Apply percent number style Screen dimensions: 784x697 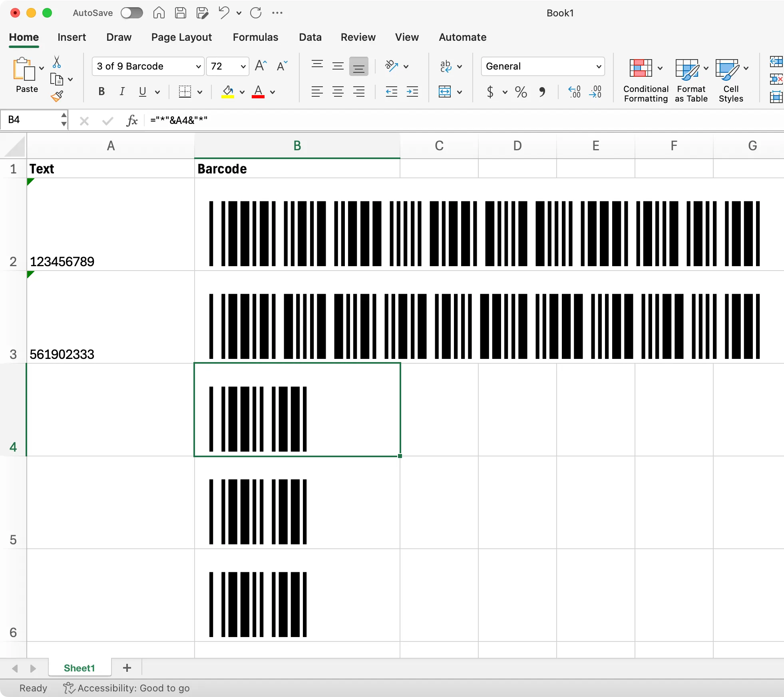click(x=520, y=92)
